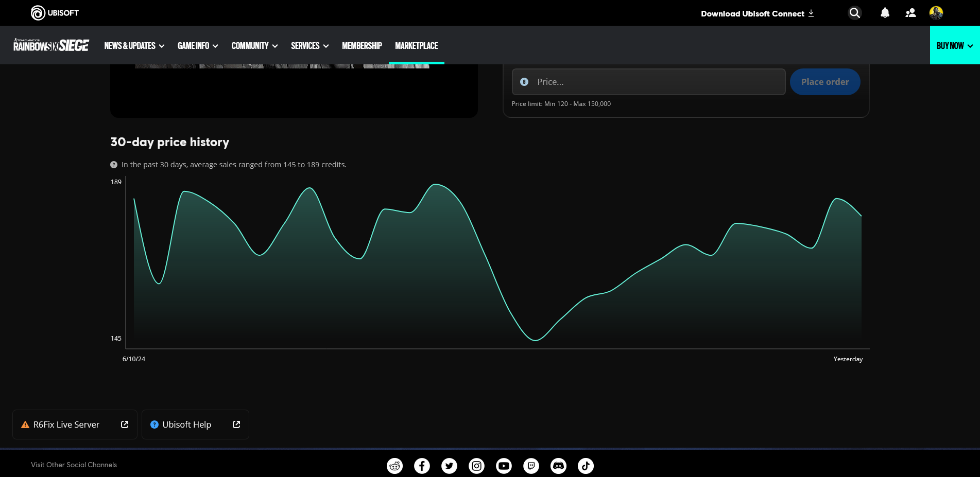This screenshot has width=980, height=477.
Task: Open the Ubisoft Help link
Action: pyautogui.click(x=195, y=425)
